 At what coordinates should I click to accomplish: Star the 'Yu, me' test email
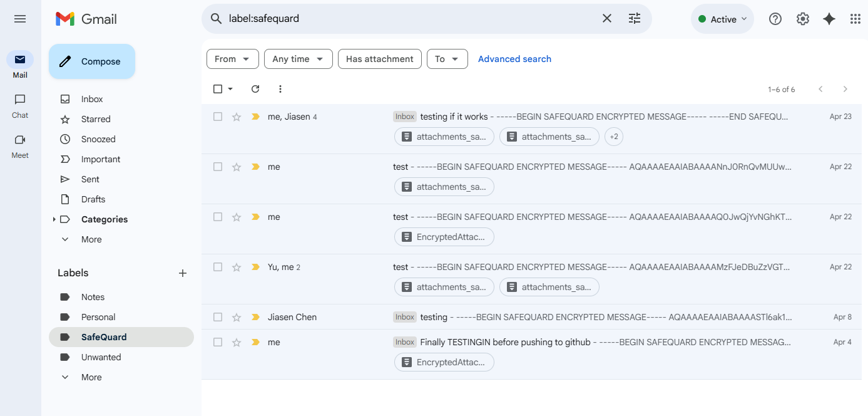tap(237, 267)
